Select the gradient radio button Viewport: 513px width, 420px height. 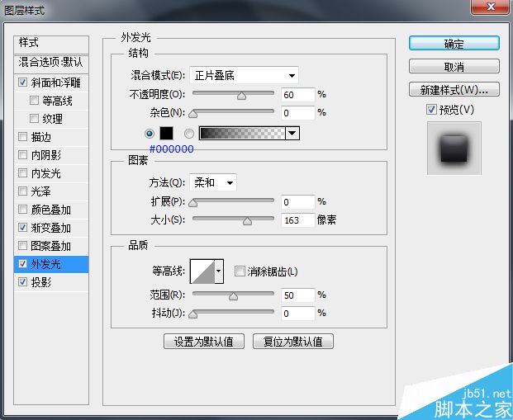pyautogui.click(x=189, y=134)
